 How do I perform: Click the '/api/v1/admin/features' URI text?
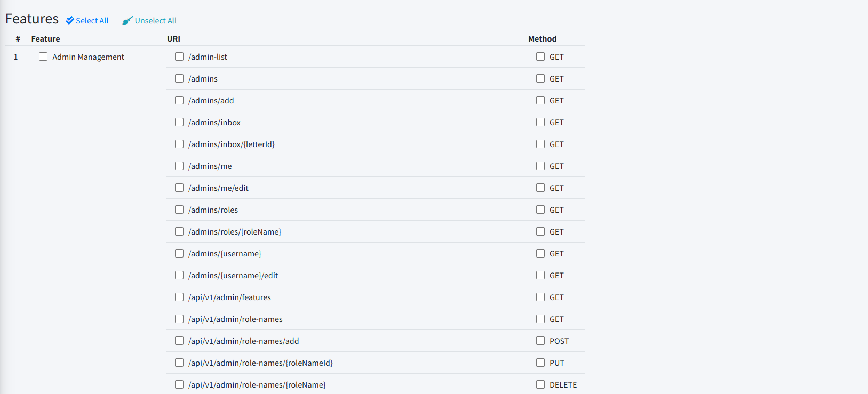point(229,297)
